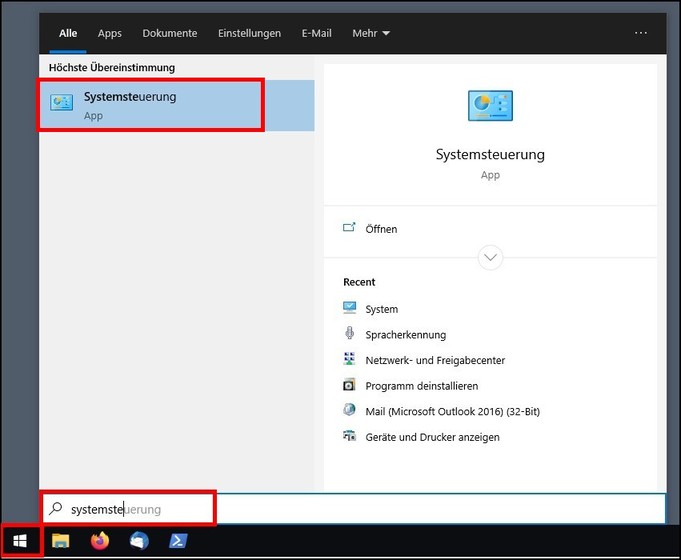Expand the chevron below Öffnen
681x560 pixels.
pos(490,257)
